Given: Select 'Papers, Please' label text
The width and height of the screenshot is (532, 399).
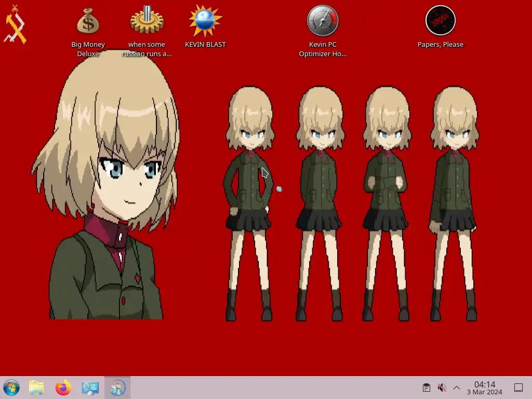Looking at the screenshot, I should (x=441, y=45).
